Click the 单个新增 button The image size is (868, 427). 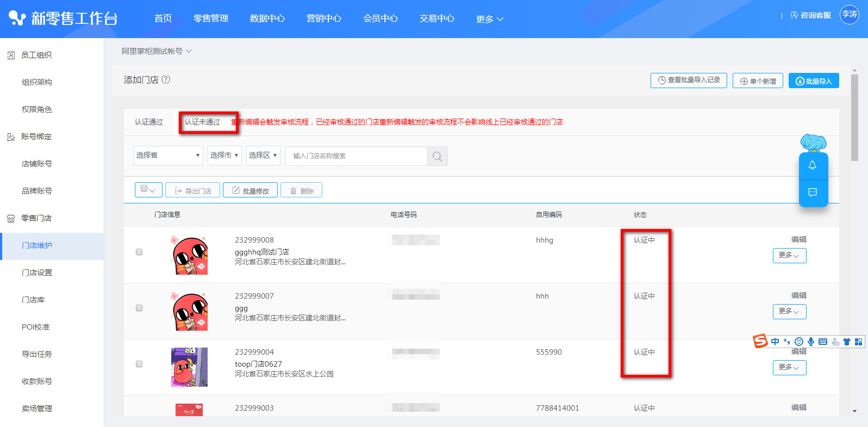[x=758, y=81]
